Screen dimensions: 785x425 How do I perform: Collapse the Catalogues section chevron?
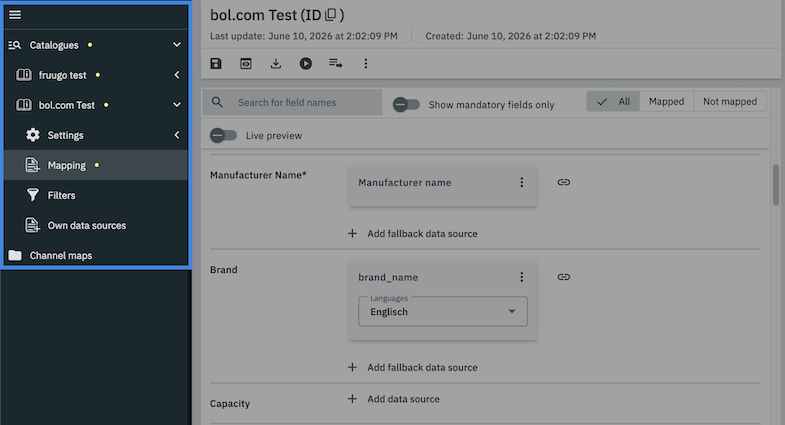[177, 45]
